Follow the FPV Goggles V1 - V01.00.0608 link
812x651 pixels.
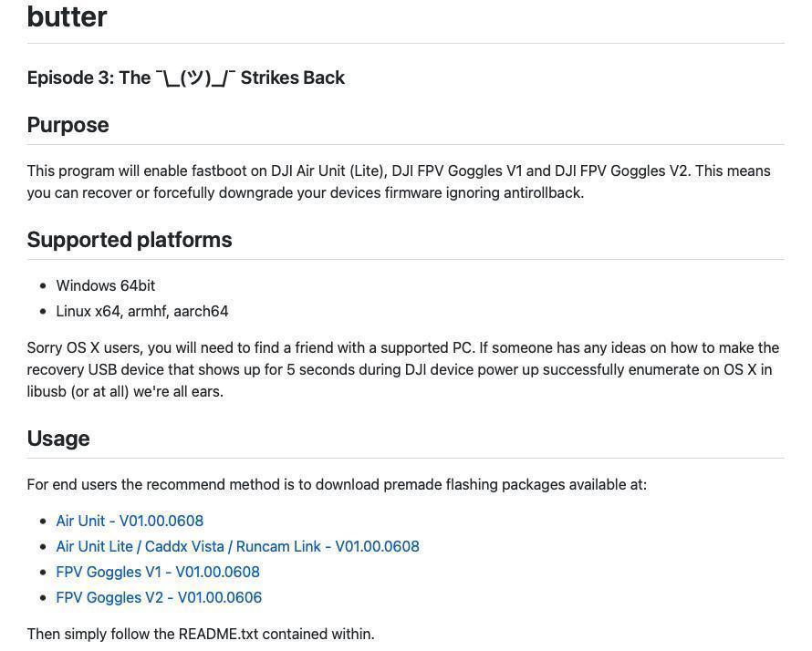tap(158, 572)
